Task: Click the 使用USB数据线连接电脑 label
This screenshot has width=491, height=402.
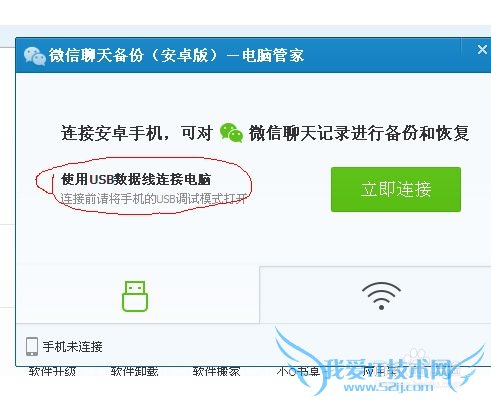Action: coord(136,179)
